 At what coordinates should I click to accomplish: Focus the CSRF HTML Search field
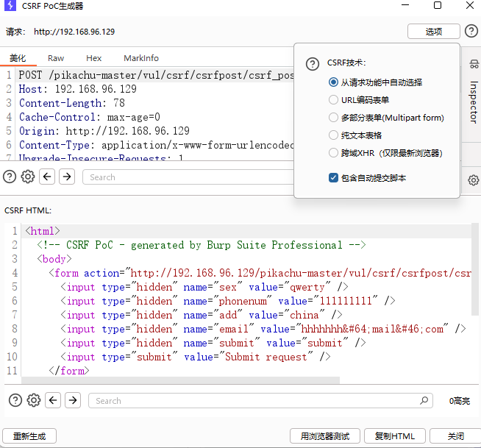[x=260, y=400]
